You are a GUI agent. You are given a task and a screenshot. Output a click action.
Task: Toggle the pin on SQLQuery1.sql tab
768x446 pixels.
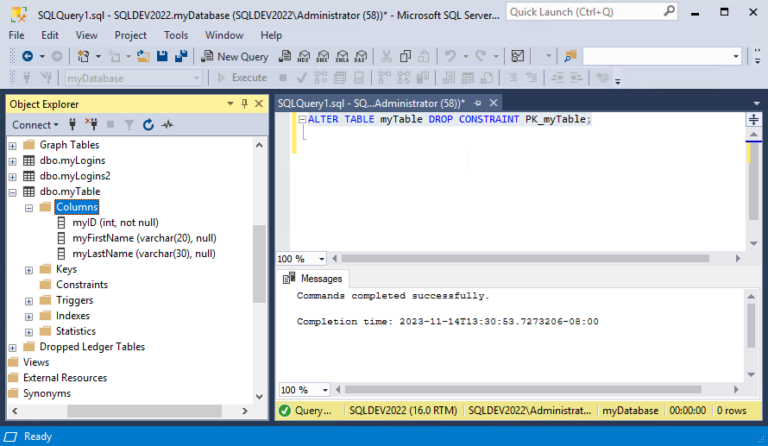[478, 103]
